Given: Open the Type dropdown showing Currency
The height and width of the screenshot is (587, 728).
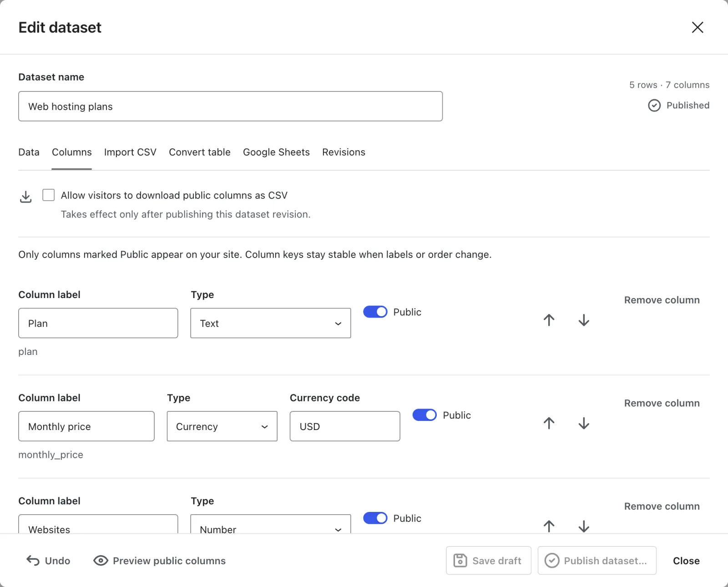Looking at the screenshot, I should (222, 426).
